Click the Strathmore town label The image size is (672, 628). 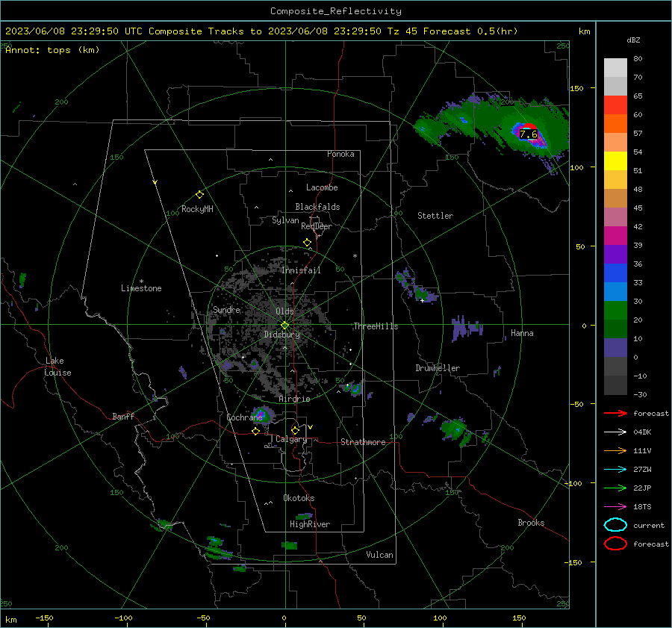tap(363, 442)
